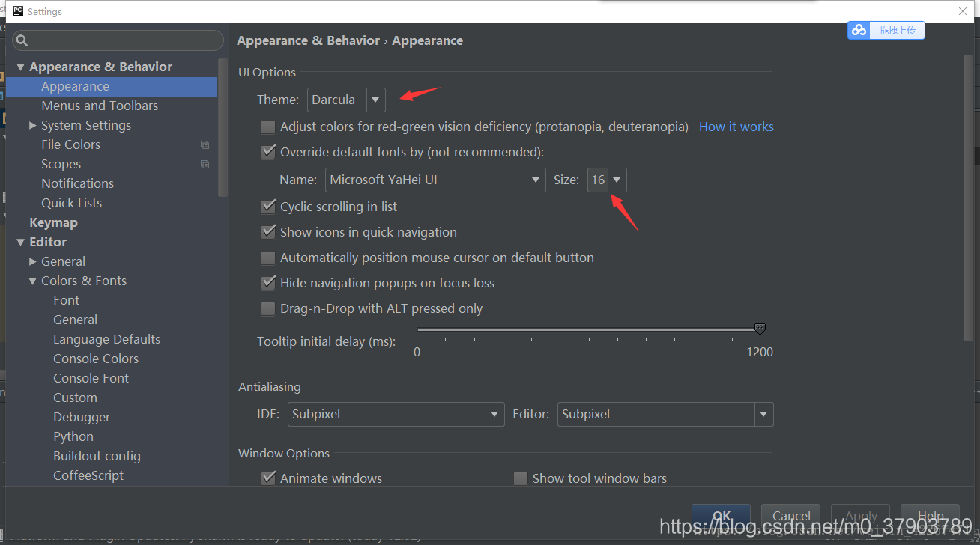The image size is (980, 545).
Task: Click the copy icon beside File Colors
Action: (x=205, y=144)
